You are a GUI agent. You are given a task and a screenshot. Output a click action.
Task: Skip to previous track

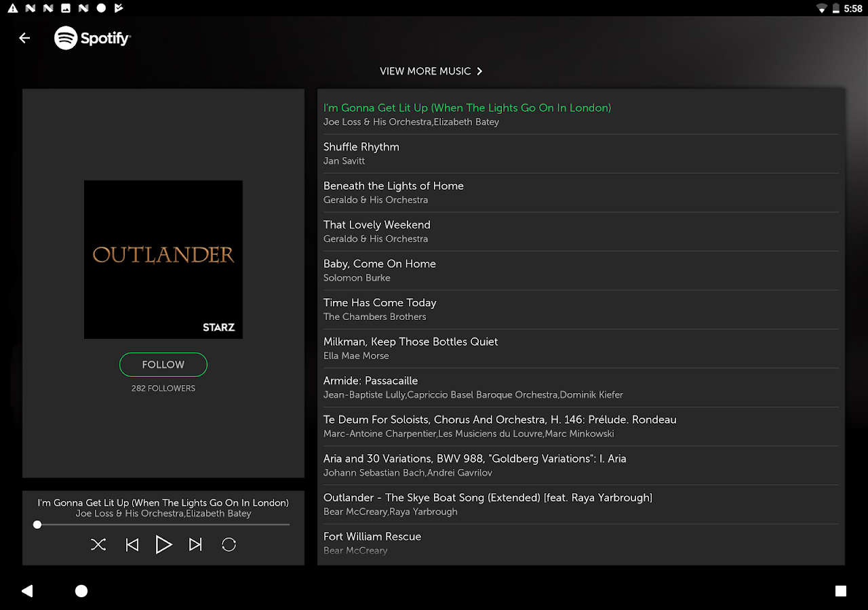point(132,544)
